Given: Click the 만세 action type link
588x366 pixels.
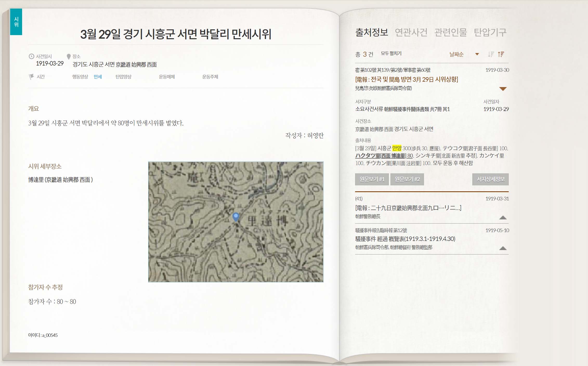Looking at the screenshot, I should click(98, 77).
